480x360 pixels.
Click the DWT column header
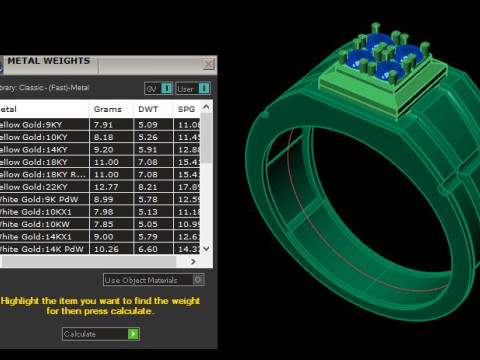coord(153,109)
